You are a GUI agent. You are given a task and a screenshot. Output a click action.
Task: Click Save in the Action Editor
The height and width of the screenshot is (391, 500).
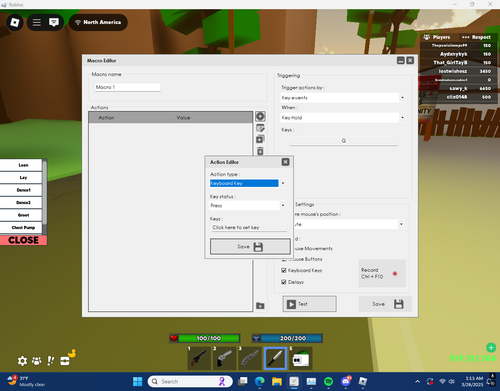250,247
